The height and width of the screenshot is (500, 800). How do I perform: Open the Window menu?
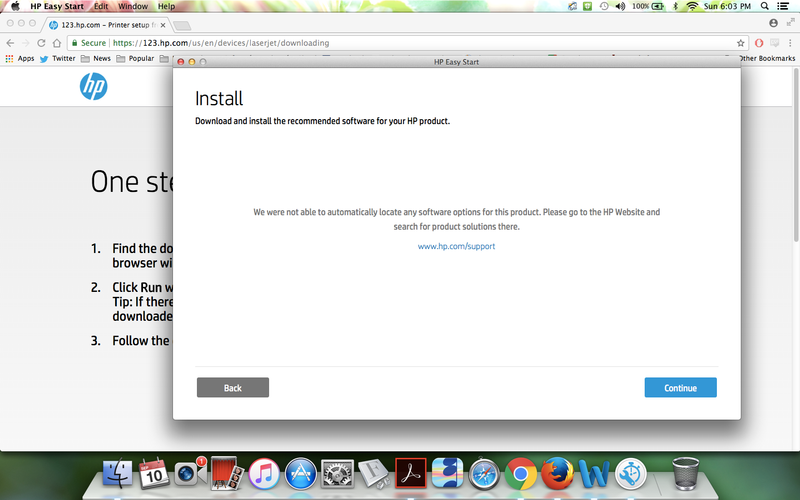[133, 6]
